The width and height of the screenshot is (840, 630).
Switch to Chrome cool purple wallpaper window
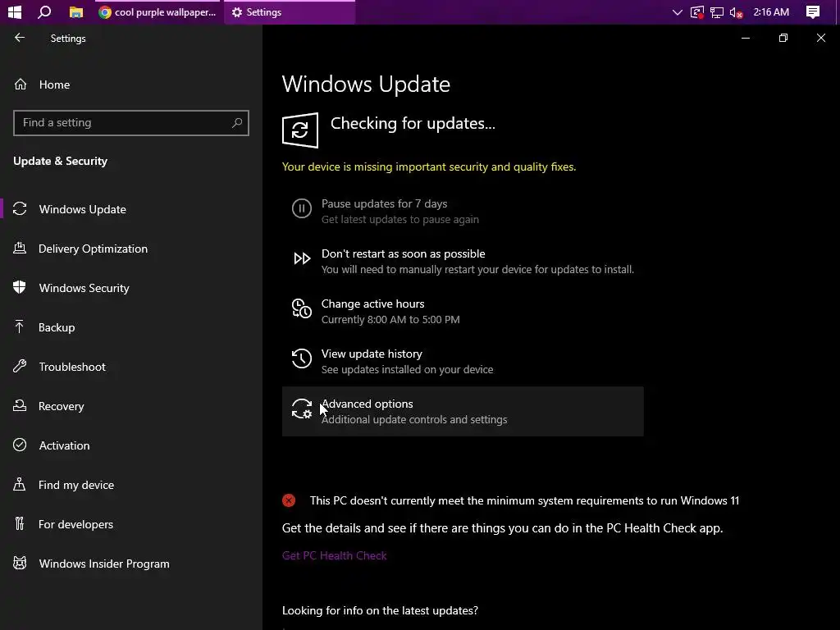pos(158,11)
